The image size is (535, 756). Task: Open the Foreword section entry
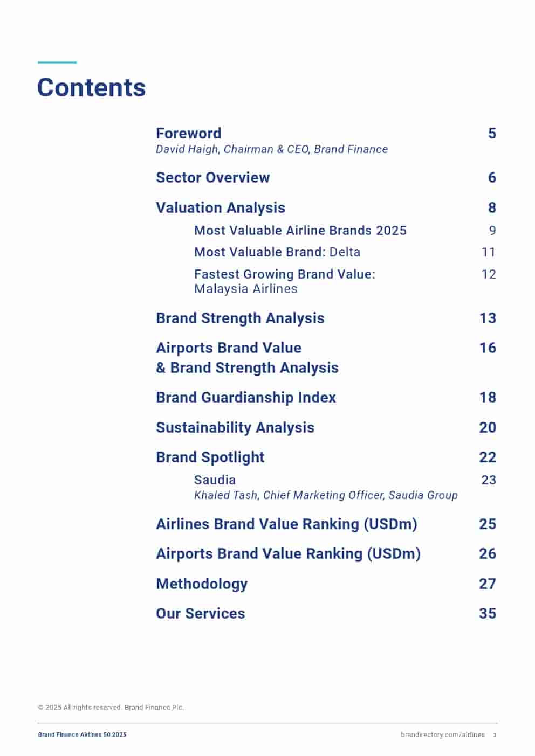pyautogui.click(x=189, y=133)
